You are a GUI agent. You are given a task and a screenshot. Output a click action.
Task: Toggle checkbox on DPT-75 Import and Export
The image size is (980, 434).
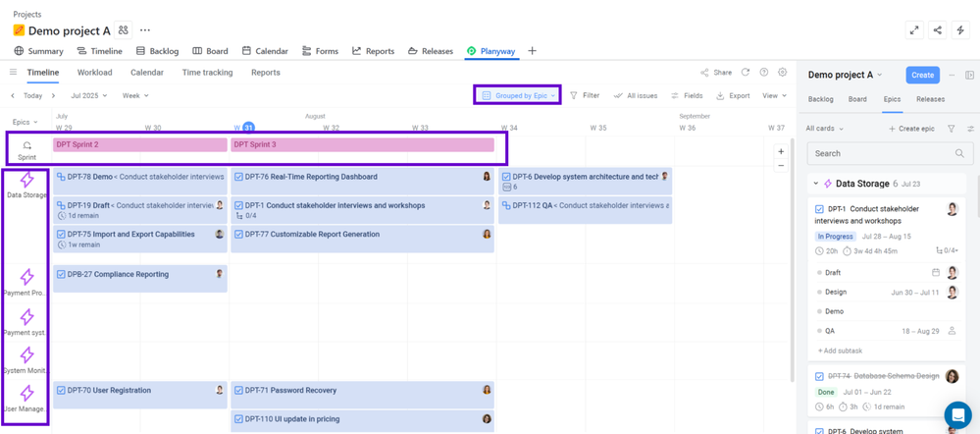click(x=61, y=235)
